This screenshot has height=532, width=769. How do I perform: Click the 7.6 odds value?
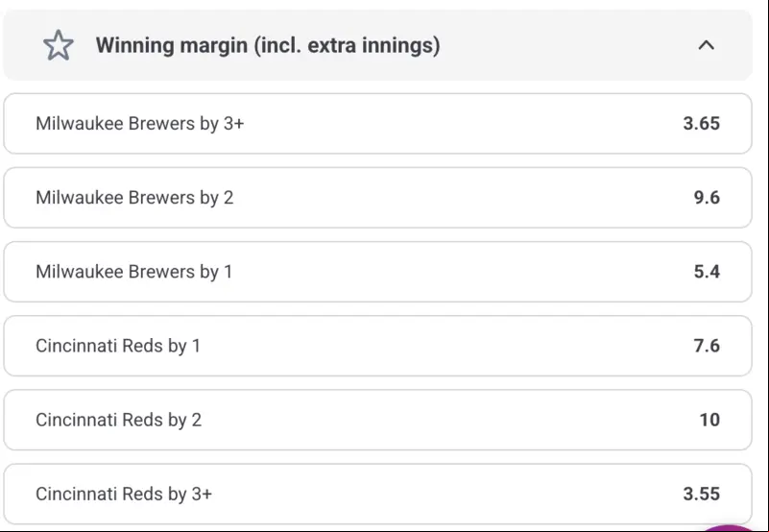click(707, 346)
